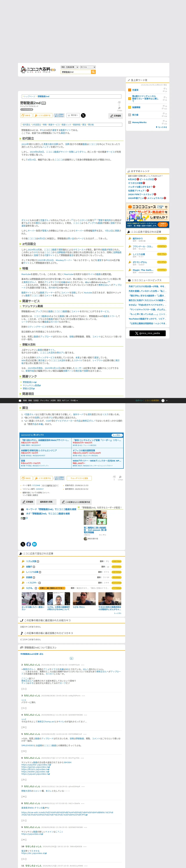The height and width of the screenshot is (868, 186).
Task: Click the megaphone icon beside 安斎都
Action: pos(23,577)
